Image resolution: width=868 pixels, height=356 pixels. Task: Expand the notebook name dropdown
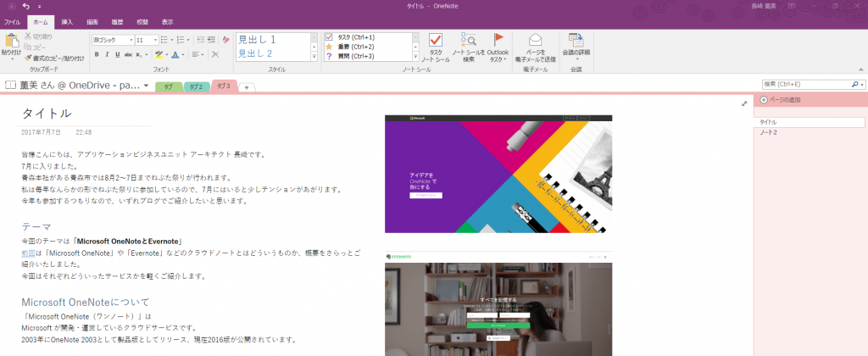click(x=147, y=86)
